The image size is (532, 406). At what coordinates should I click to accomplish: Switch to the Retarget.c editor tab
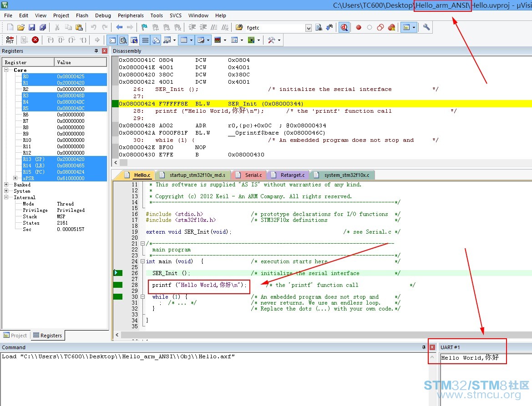click(289, 175)
